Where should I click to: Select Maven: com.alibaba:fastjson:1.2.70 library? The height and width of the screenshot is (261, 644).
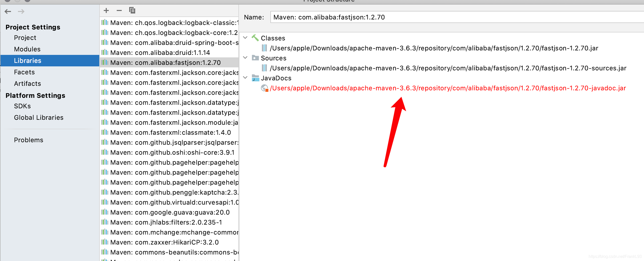[169, 62]
